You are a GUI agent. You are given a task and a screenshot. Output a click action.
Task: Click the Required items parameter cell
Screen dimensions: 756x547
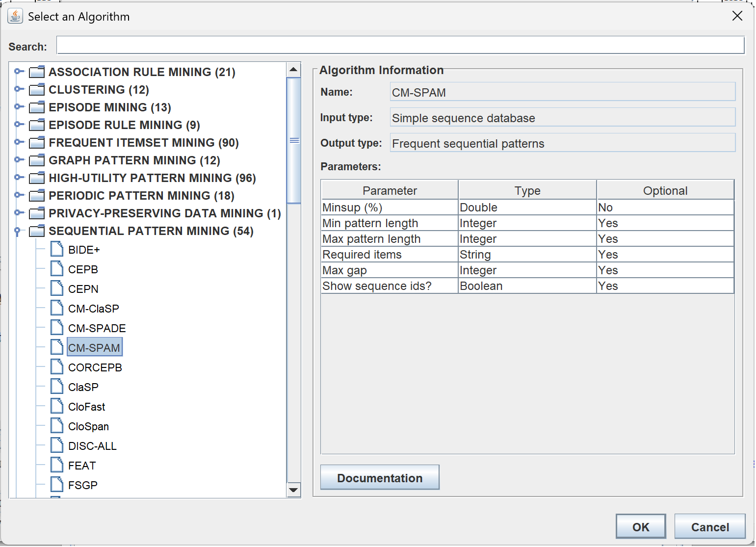390,255
